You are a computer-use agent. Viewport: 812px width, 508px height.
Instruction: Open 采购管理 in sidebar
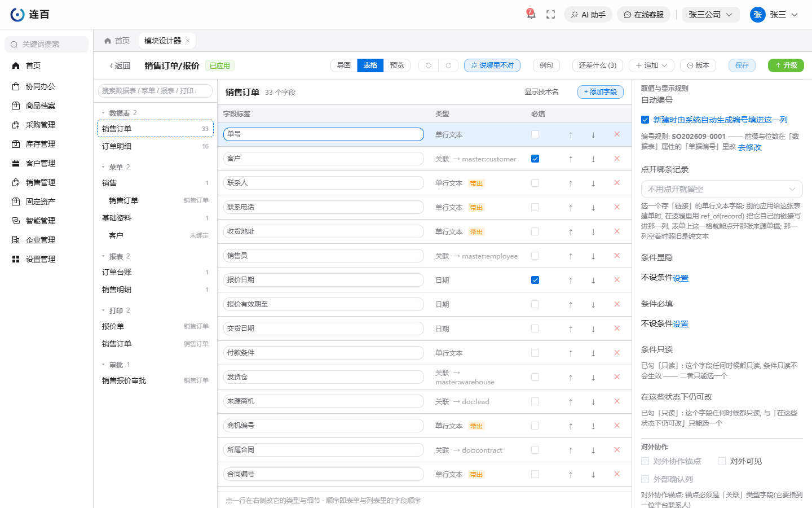point(47,125)
